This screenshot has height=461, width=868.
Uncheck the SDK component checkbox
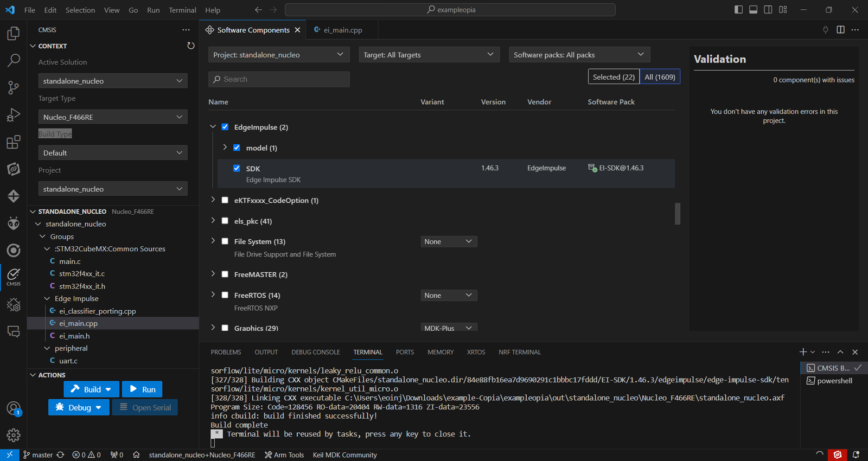237,168
